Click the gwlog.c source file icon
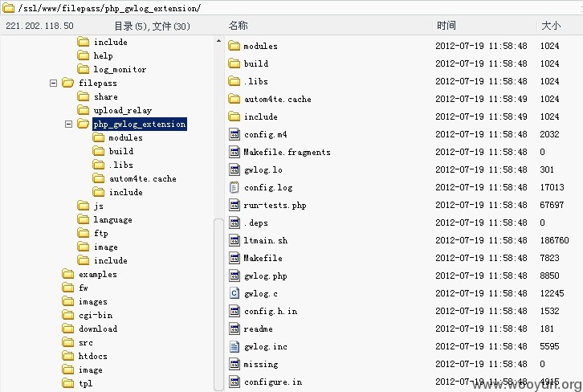The width and height of the screenshot is (583, 392). coord(234,293)
